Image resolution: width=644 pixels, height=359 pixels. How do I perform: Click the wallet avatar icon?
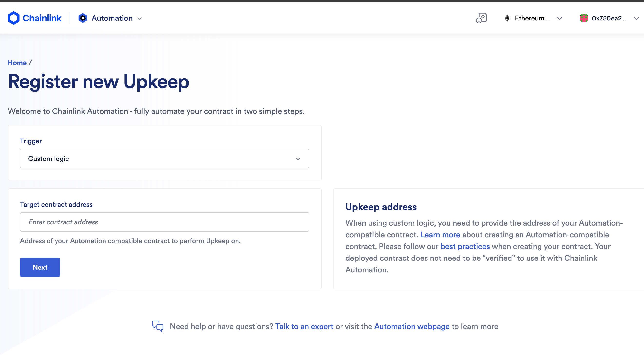584,18
